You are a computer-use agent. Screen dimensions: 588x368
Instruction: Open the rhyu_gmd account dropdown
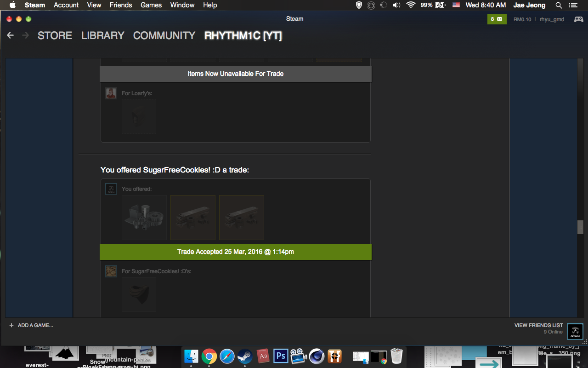552,19
